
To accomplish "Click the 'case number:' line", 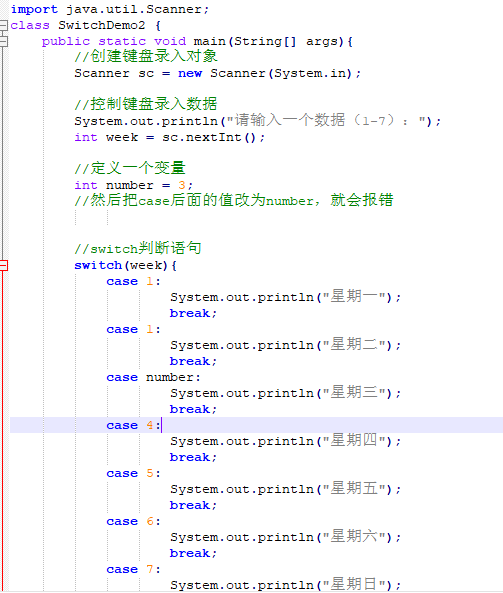I will [153, 377].
